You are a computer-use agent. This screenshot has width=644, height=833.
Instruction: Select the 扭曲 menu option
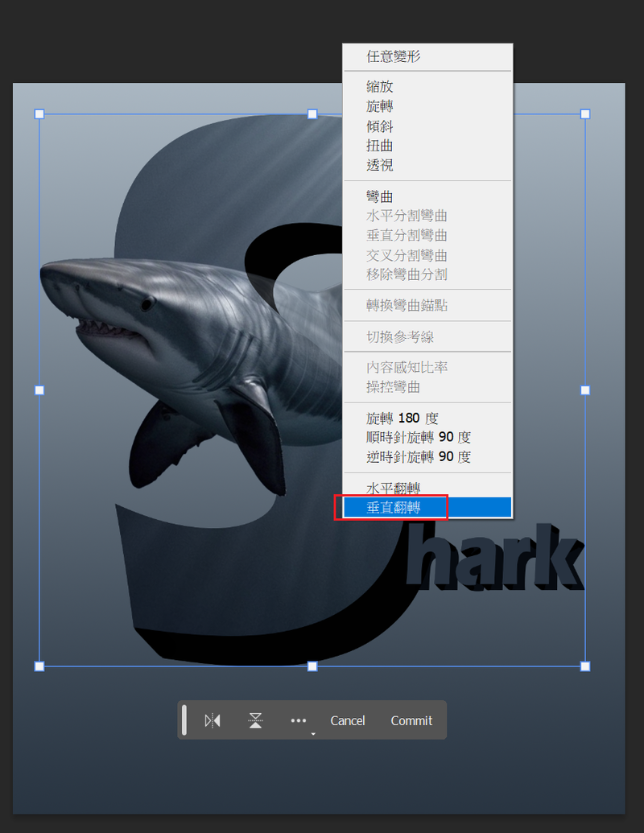[380, 146]
